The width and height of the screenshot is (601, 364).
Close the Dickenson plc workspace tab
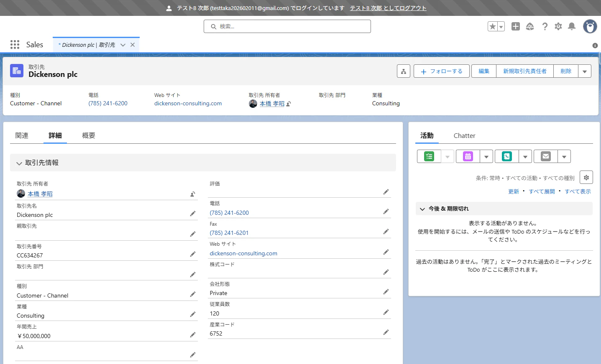click(x=133, y=45)
